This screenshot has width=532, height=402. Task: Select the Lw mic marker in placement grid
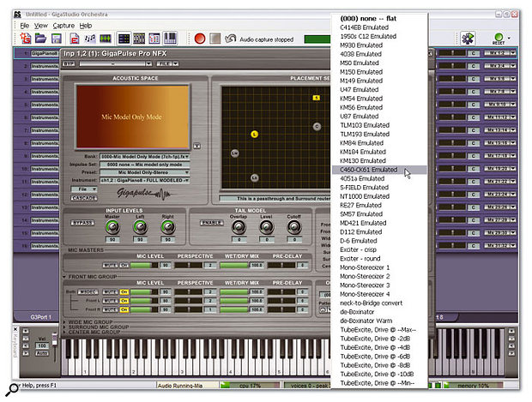234,153
